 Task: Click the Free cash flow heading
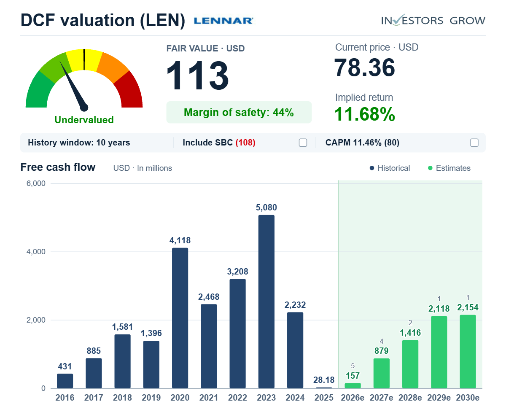[x=58, y=167]
